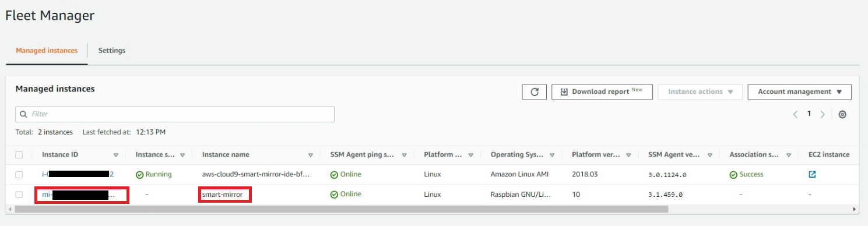This screenshot has height=226, width=868.
Task: Click Amazon Linux AMI cell
Action: [x=519, y=174]
